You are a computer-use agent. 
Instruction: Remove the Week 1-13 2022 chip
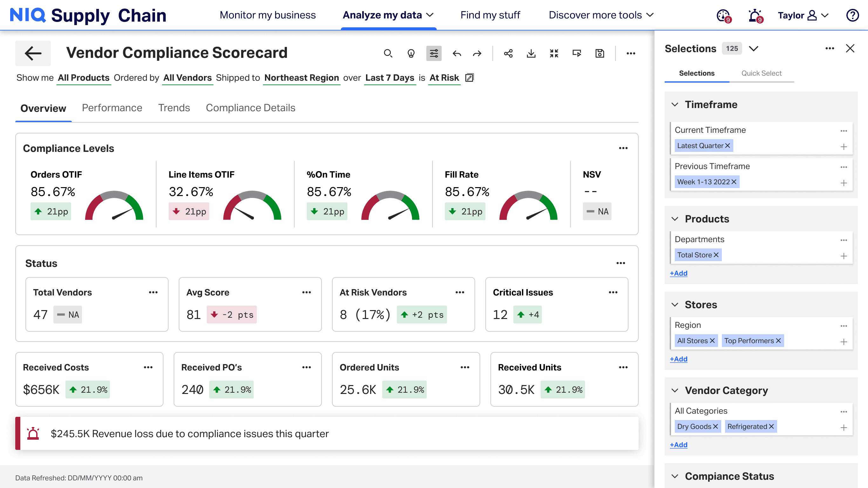click(734, 182)
